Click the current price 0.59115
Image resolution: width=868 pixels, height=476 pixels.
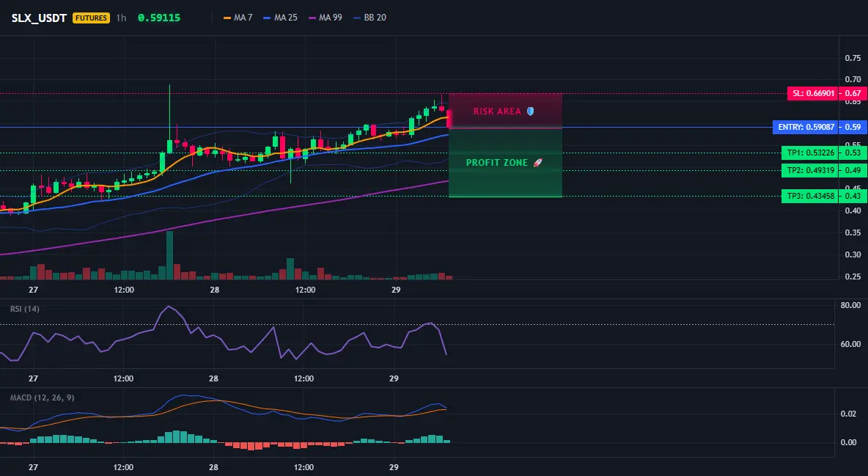point(159,18)
